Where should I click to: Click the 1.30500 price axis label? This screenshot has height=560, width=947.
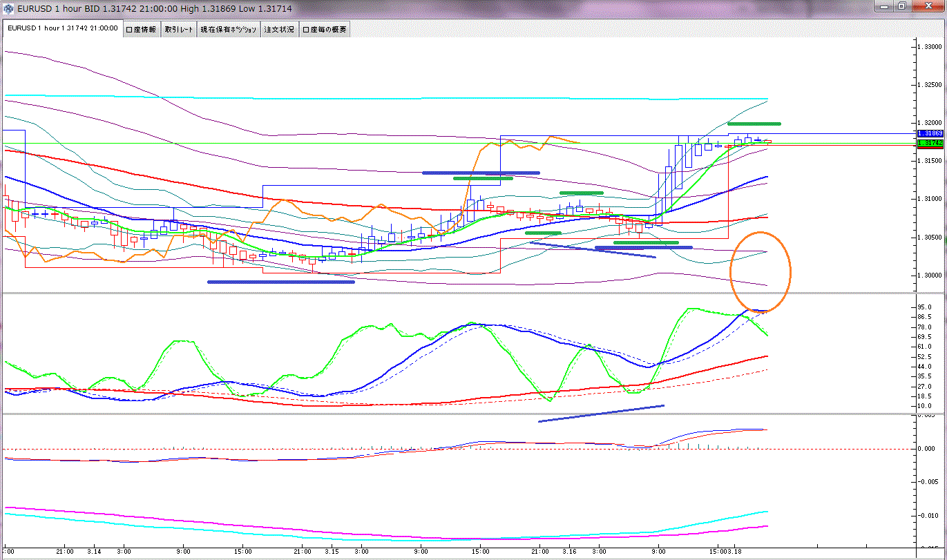click(930, 237)
